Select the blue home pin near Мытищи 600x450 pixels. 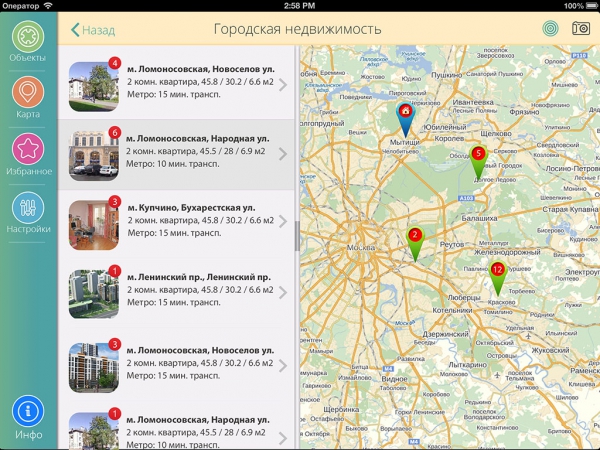click(405, 120)
